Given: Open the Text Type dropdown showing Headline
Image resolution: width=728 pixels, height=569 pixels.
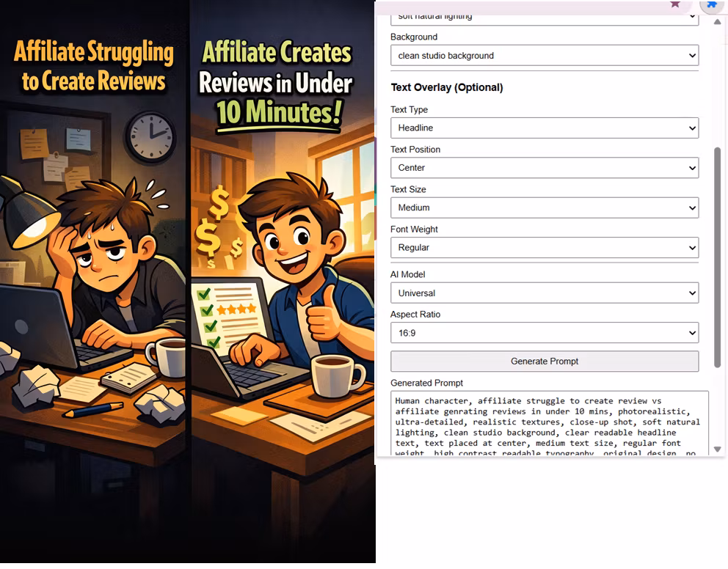Looking at the screenshot, I should [544, 128].
